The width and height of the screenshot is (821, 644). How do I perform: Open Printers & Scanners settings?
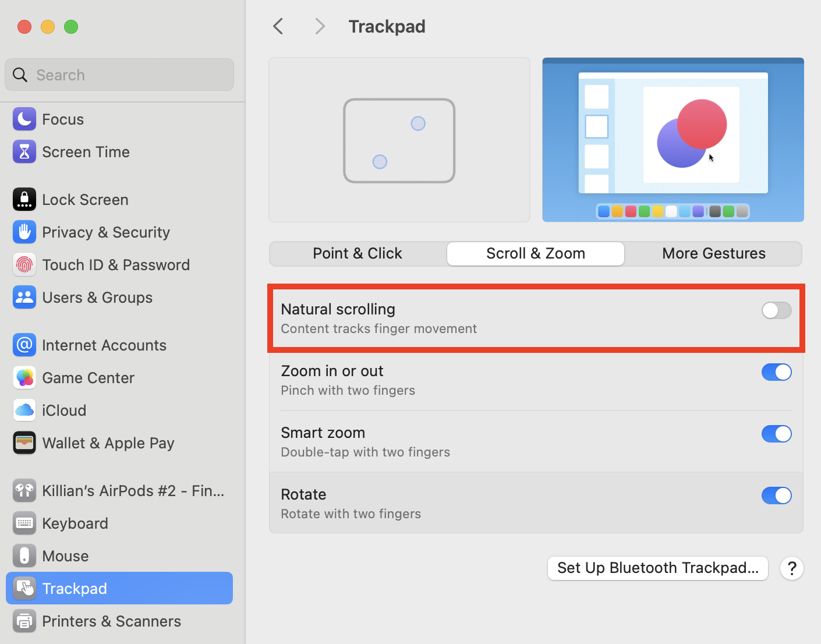point(24,621)
